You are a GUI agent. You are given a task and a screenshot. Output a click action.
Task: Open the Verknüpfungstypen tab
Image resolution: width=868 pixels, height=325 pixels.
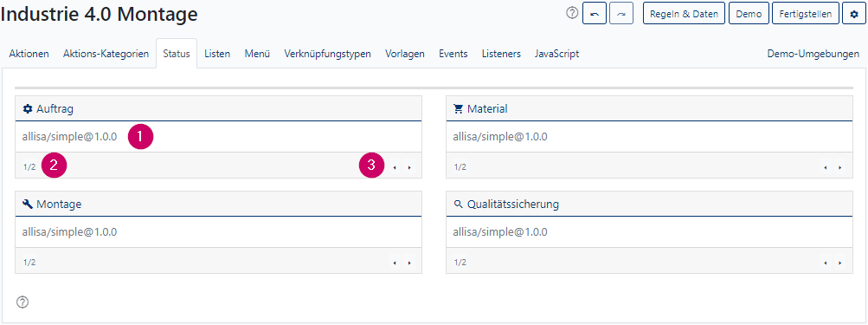coord(328,54)
